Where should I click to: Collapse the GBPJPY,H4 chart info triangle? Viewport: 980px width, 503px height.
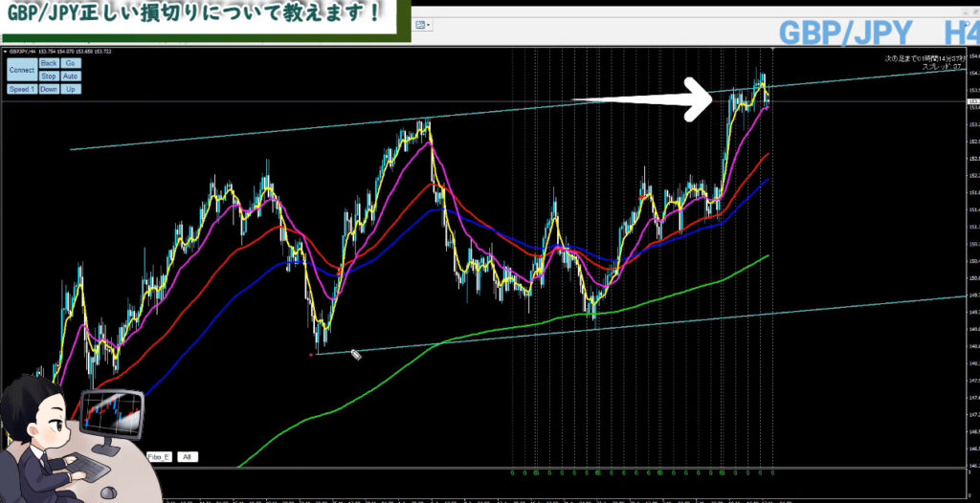(x=5, y=52)
